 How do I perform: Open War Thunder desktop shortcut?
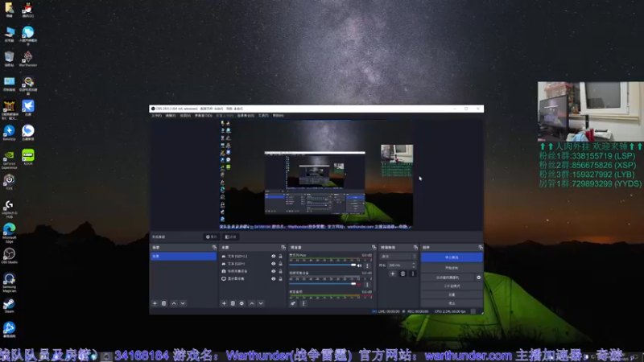28,59
